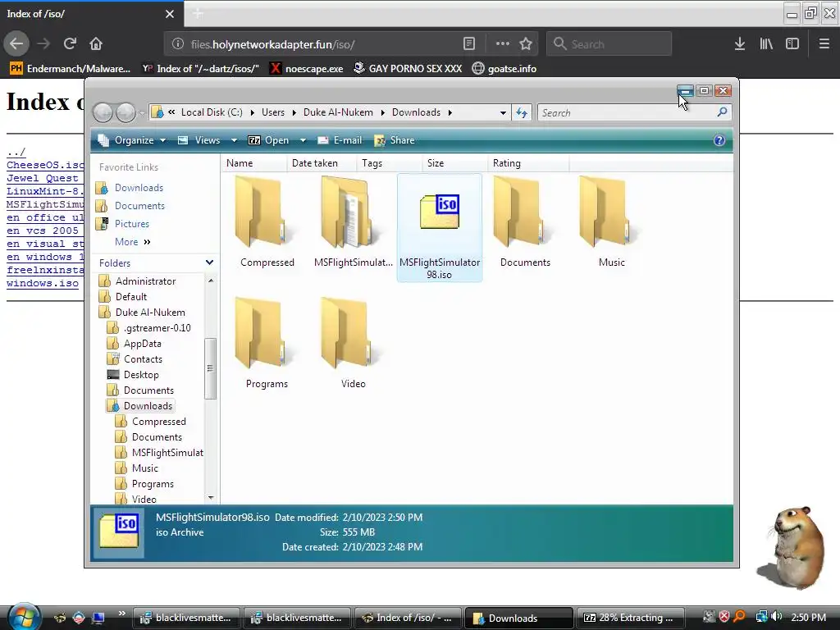Expand arrow after Local Disk (C:) breadcrumb
The height and width of the screenshot is (630, 840).
[253, 112]
